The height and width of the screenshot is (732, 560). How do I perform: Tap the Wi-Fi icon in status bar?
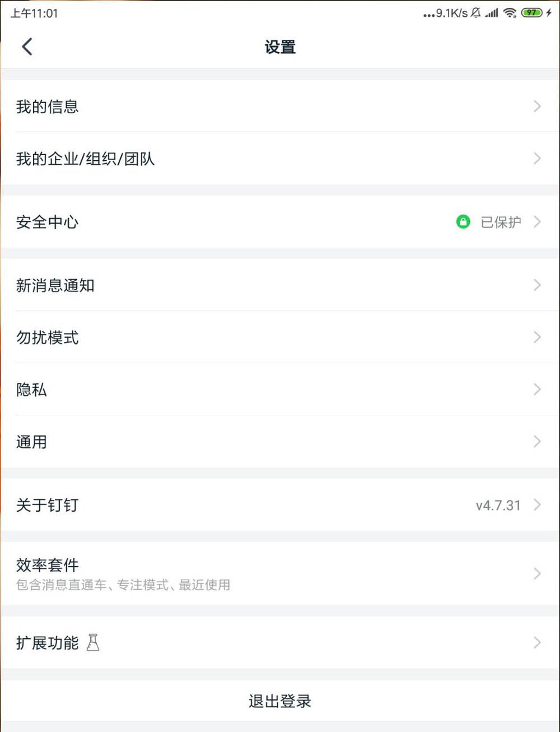510,12
